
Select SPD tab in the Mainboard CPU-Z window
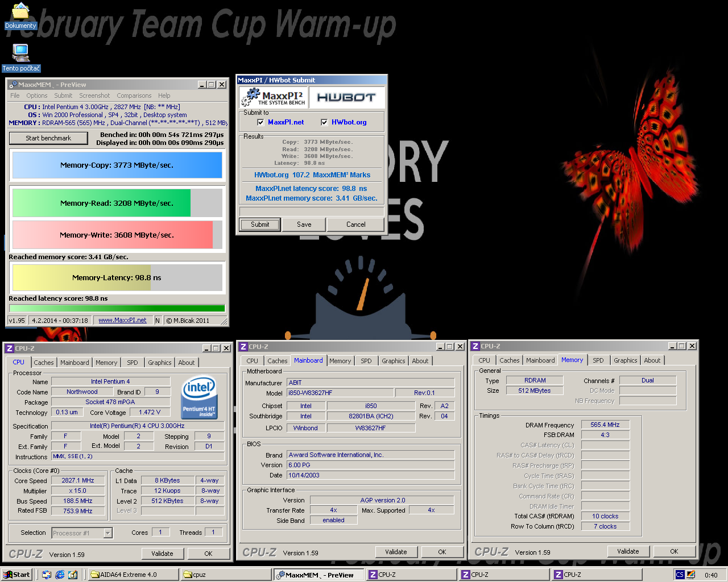click(366, 361)
